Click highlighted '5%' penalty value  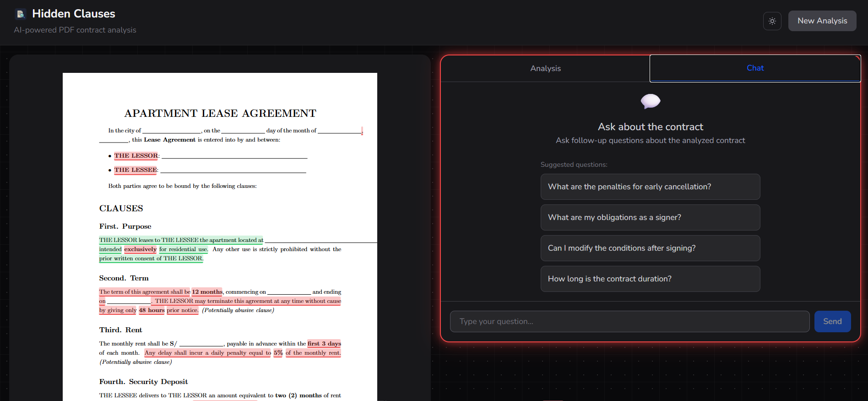(x=278, y=353)
